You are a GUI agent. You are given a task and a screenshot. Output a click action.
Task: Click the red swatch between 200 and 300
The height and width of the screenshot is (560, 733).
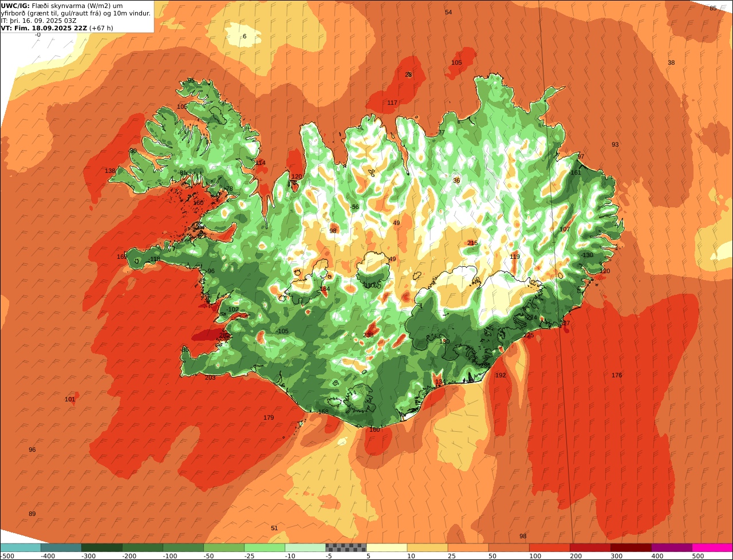589,547
